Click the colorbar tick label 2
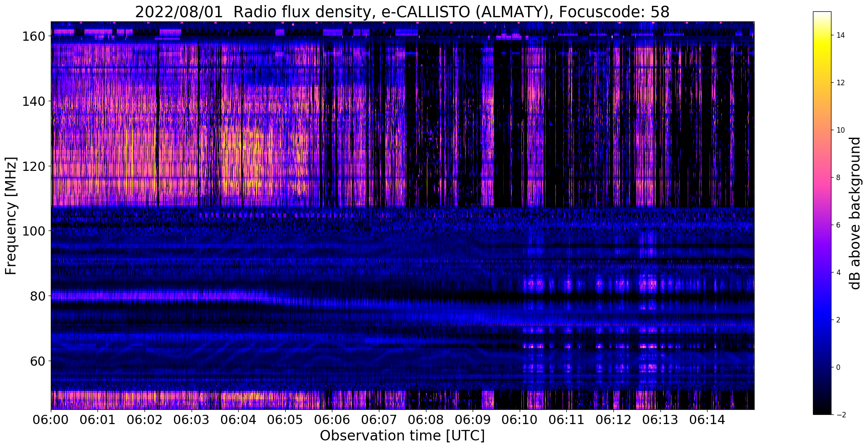The width and height of the screenshot is (868, 448). tap(839, 320)
